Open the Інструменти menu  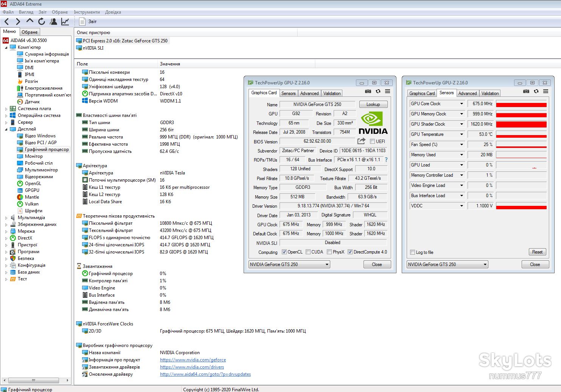(x=87, y=12)
